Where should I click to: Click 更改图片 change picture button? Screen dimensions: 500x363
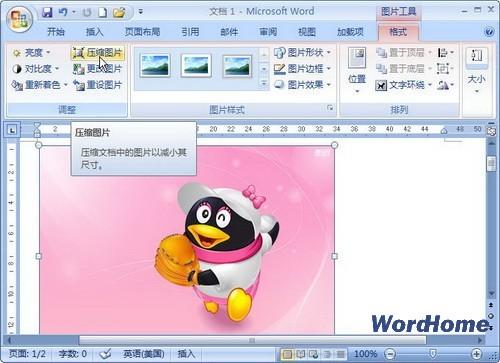[98, 69]
